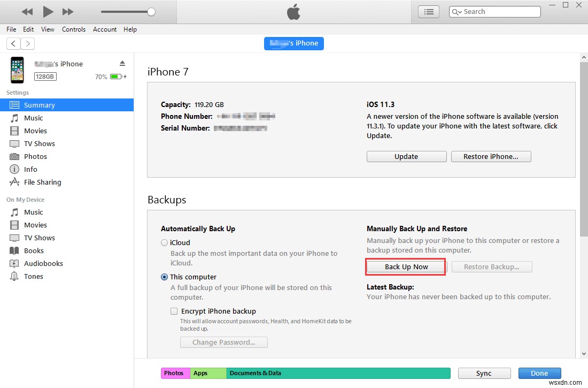Open the Music section in sidebar
This screenshot has height=388, width=588.
coord(34,118)
